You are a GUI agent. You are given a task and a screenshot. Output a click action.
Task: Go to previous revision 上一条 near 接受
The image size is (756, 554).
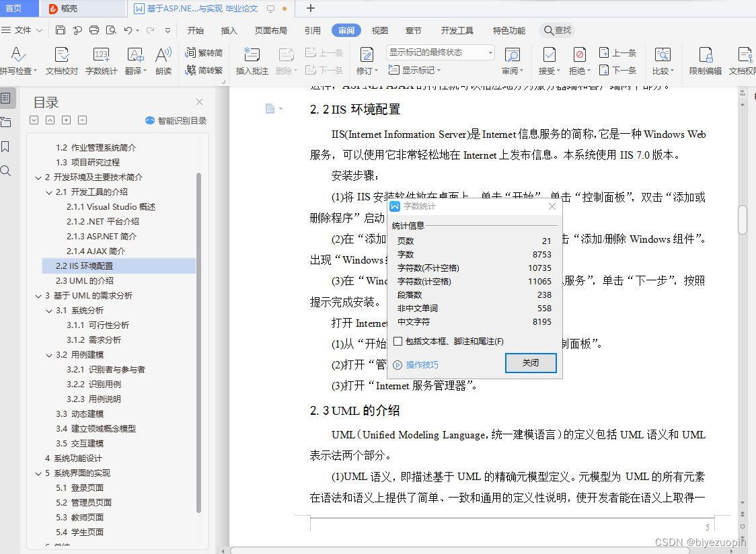click(617, 52)
